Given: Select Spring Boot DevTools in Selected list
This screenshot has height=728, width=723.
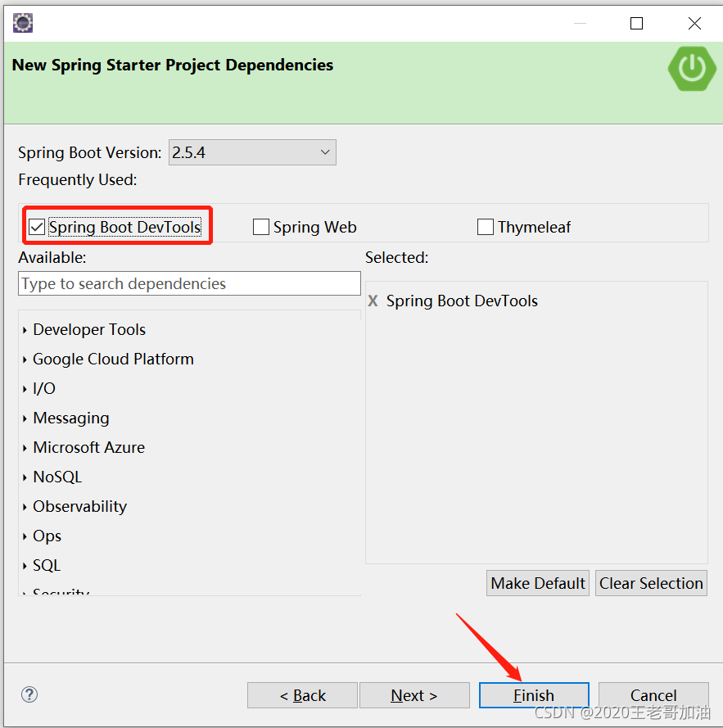Looking at the screenshot, I should tap(462, 301).
